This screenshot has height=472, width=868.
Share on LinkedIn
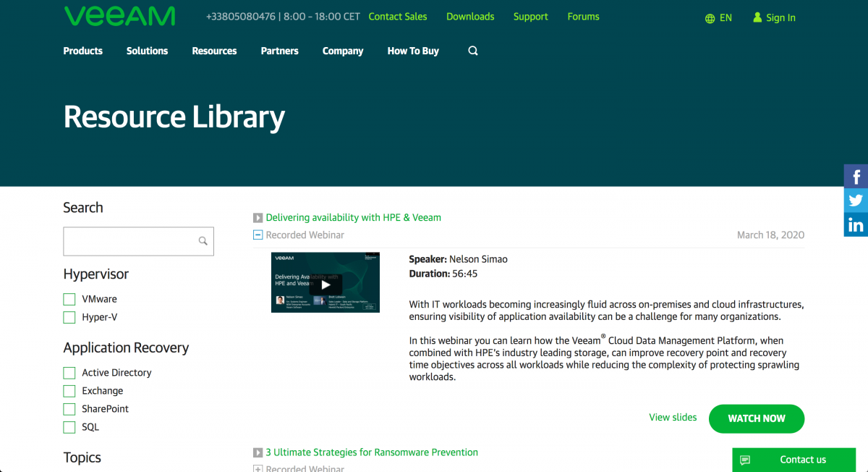coord(856,224)
